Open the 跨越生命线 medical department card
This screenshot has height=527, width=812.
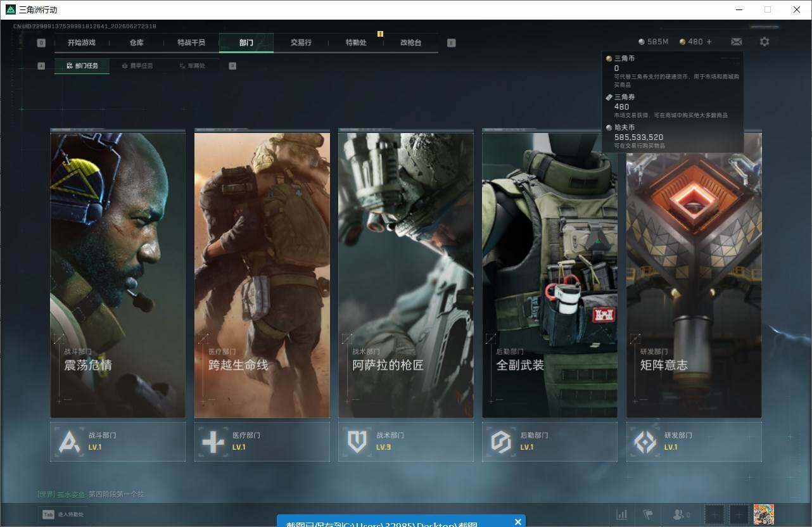click(262, 274)
